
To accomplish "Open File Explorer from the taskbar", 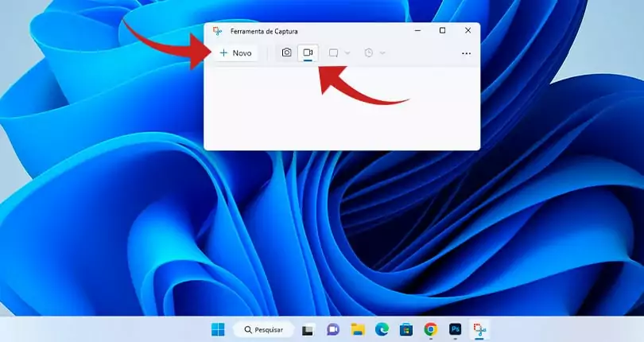I will pyautogui.click(x=358, y=329).
